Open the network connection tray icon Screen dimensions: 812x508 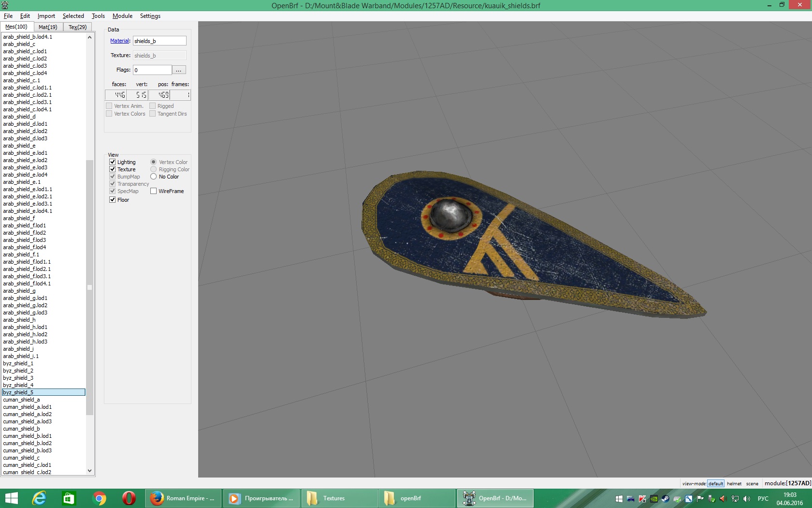pyautogui.click(x=735, y=499)
